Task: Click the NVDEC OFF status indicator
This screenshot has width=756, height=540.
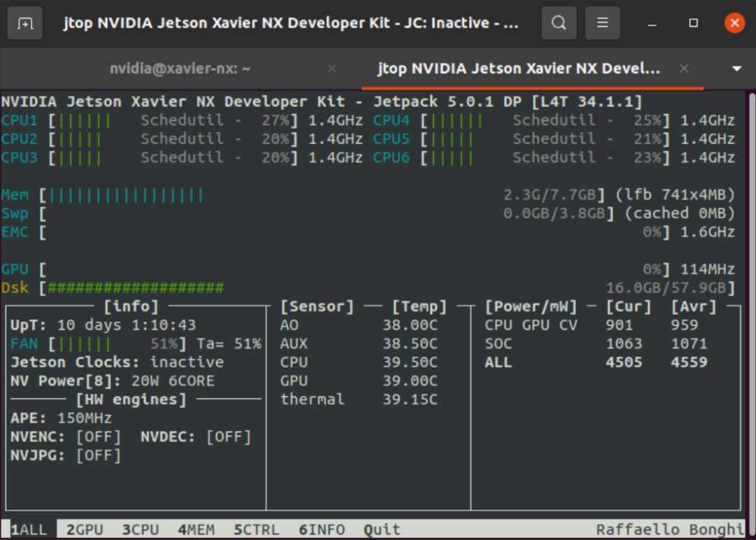Action: click(228, 437)
